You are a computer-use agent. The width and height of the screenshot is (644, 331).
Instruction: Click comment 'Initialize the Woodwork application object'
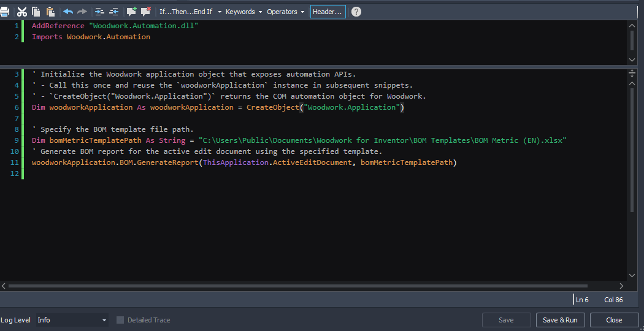(x=194, y=74)
